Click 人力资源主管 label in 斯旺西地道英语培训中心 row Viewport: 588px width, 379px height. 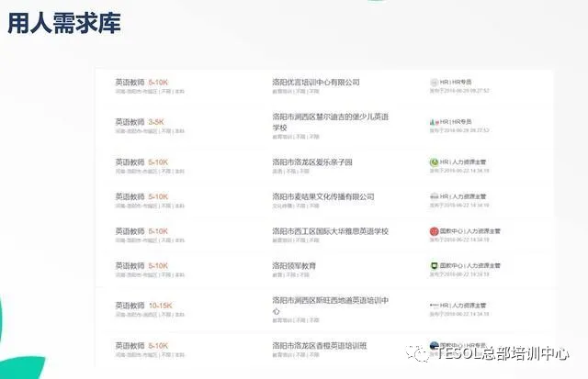click(469, 306)
